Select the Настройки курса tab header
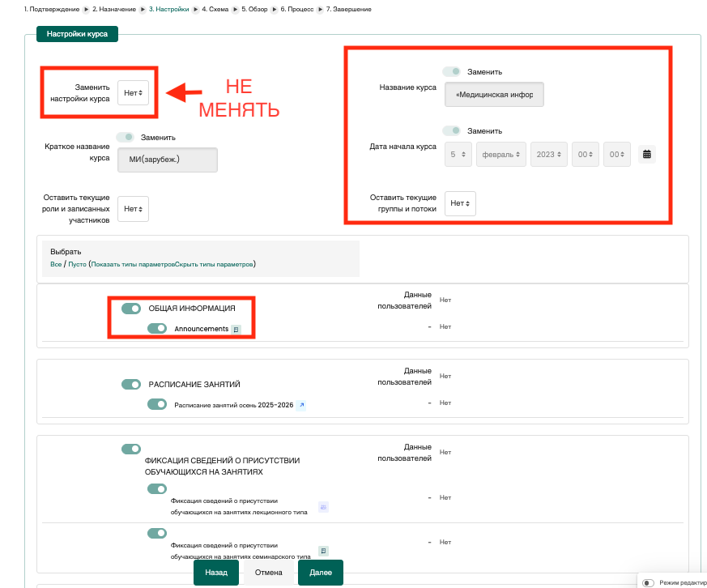The image size is (707, 588). (x=77, y=34)
